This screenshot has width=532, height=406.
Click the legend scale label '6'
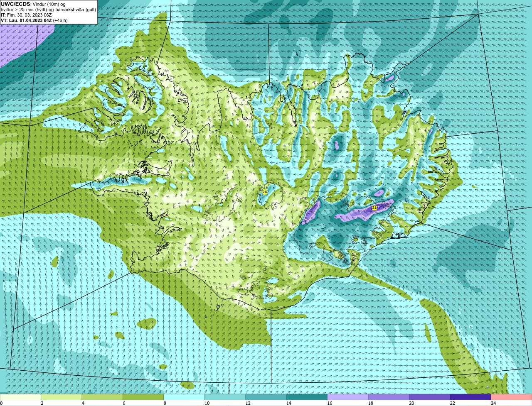pos(123,403)
